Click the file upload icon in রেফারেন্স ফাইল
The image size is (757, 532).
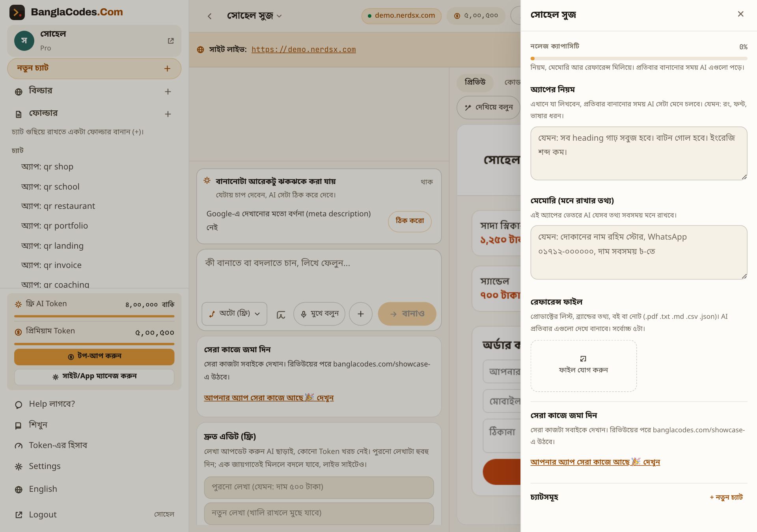pos(583,359)
